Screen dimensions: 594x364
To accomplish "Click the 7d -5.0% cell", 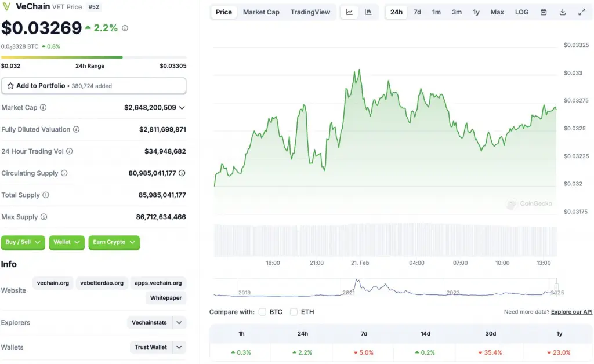I will click(x=364, y=352).
